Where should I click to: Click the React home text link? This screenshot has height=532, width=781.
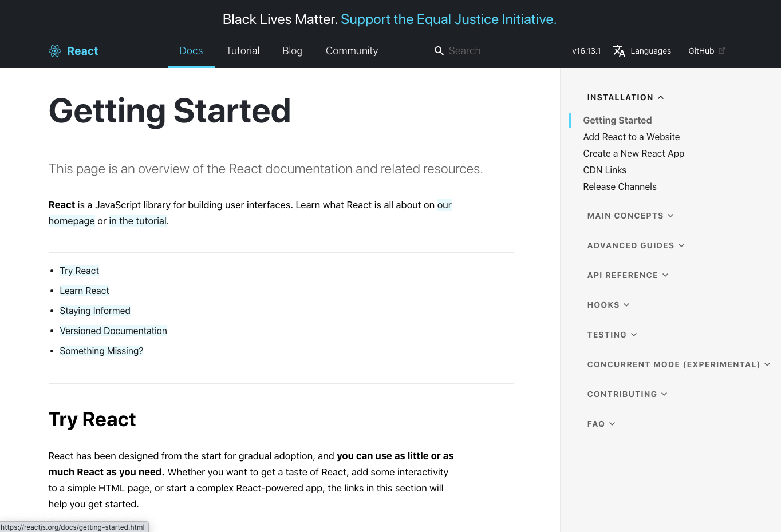pos(82,51)
